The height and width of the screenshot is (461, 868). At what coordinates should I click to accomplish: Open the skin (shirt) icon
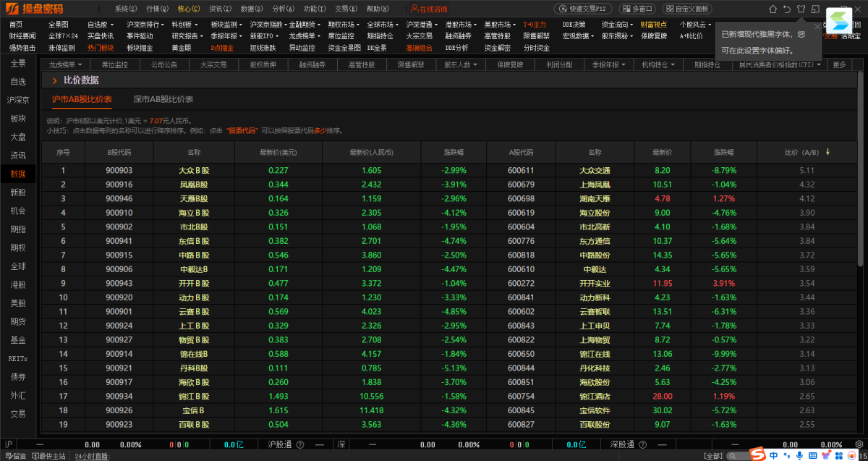(801, 9)
